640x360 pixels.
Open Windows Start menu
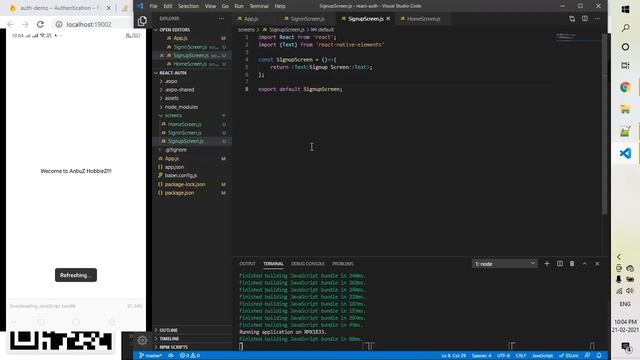[x=625, y=9]
